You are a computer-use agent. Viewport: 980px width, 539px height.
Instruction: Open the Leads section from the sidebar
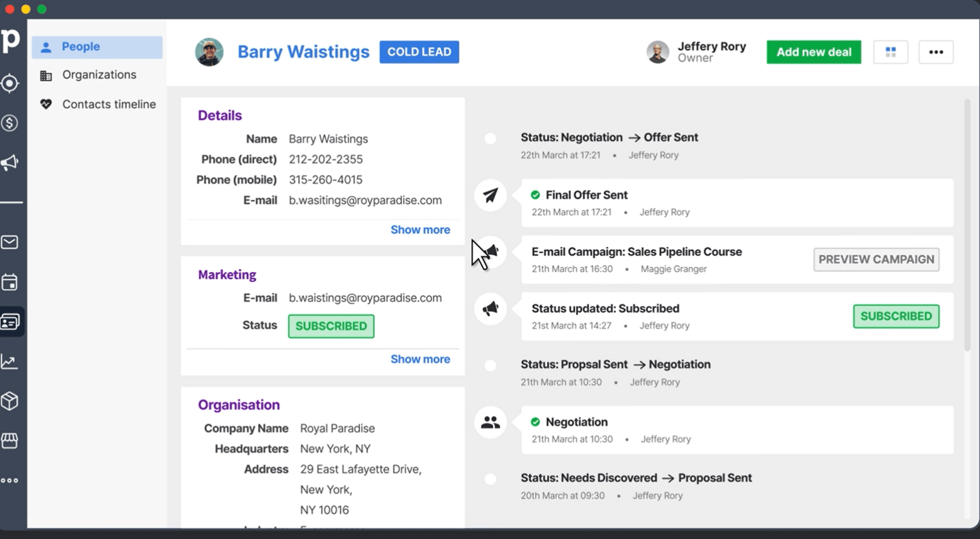pos(10,83)
